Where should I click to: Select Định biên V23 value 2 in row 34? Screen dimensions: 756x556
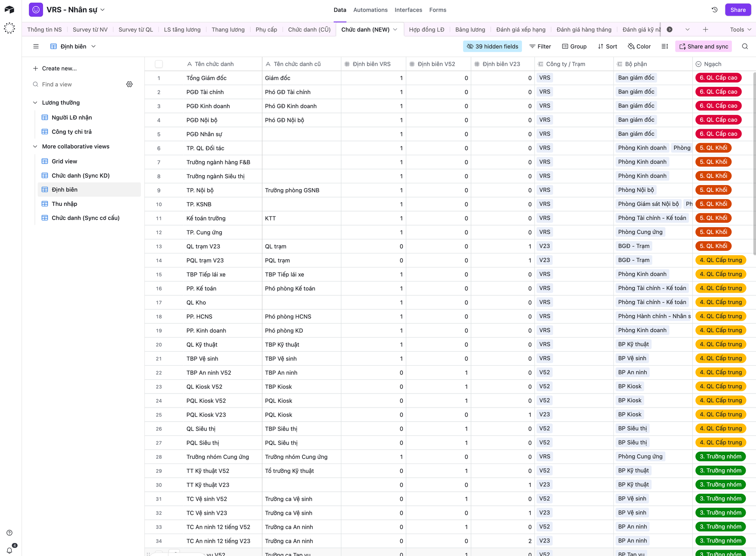[502, 541]
